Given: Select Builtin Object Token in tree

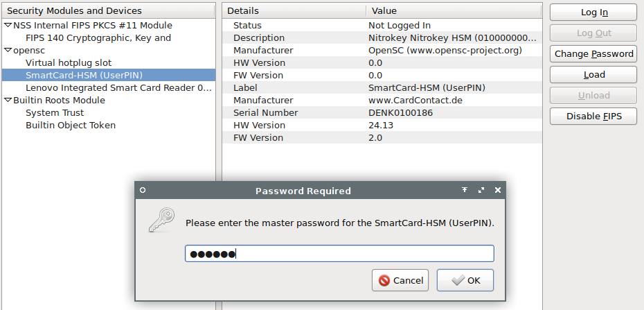Looking at the screenshot, I should (x=70, y=126).
